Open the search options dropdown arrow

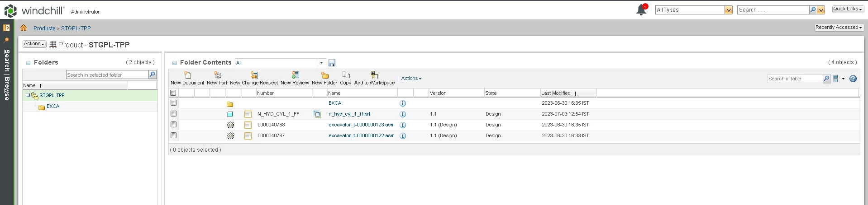point(821,10)
